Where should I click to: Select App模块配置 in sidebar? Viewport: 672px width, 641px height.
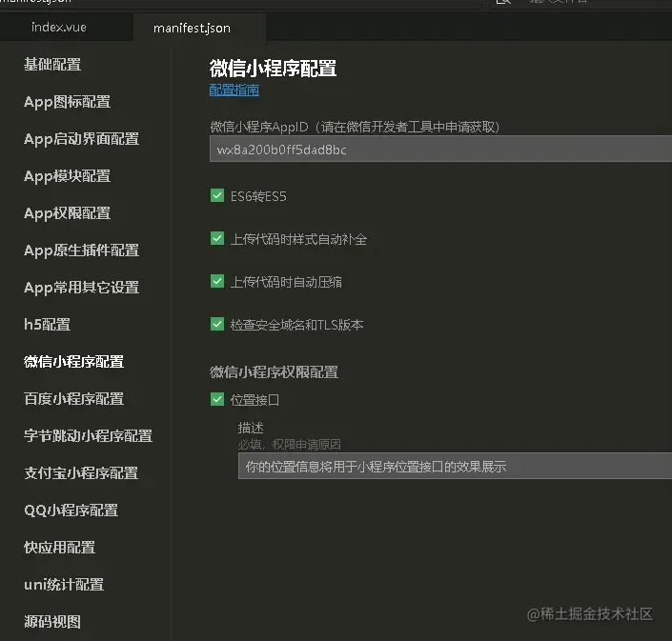click(x=68, y=176)
